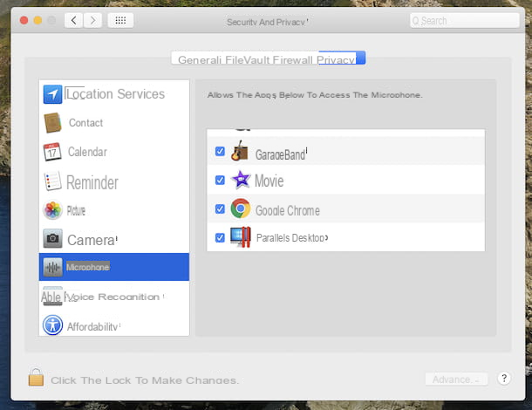532x410 pixels.
Task: Click the Advance button
Action: [456, 379]
